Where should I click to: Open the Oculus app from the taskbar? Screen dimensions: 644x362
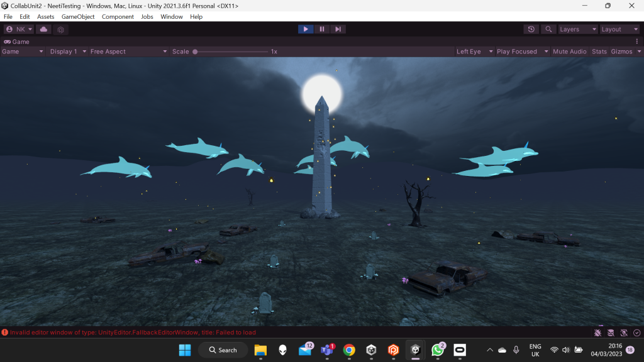click(460, 350)
